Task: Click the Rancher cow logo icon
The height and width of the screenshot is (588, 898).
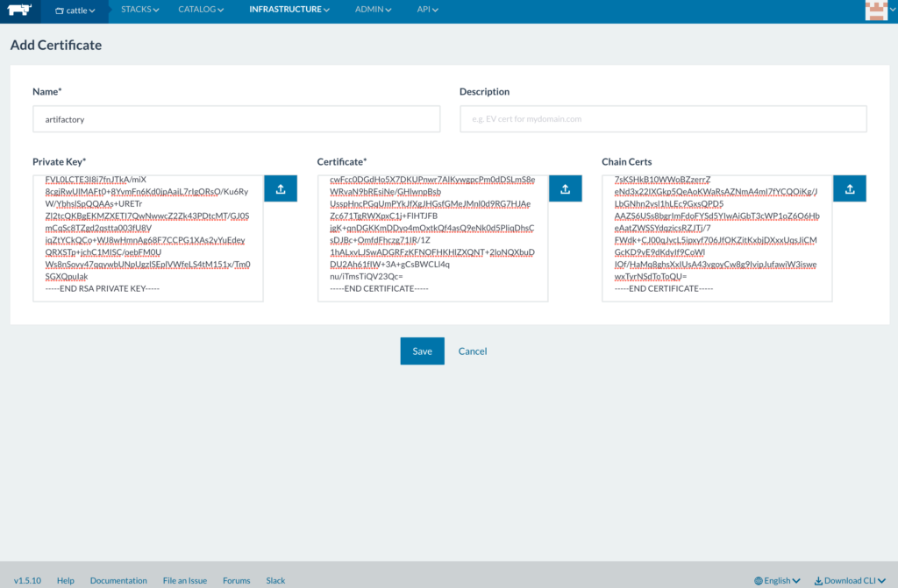Action: tap(18, 11)
